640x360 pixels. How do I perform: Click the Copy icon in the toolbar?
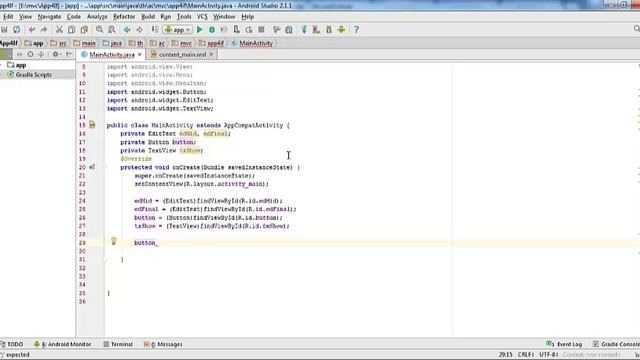click(x=71, y=29)
